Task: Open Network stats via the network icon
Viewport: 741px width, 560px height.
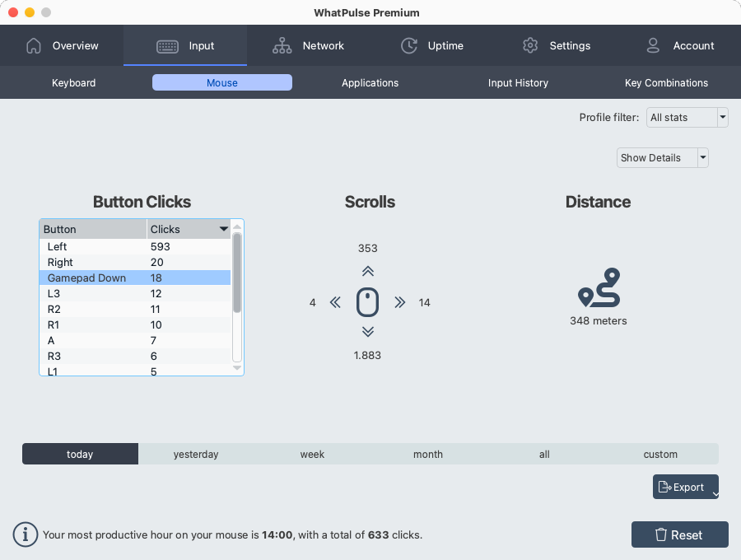Action: pos(282,46)
